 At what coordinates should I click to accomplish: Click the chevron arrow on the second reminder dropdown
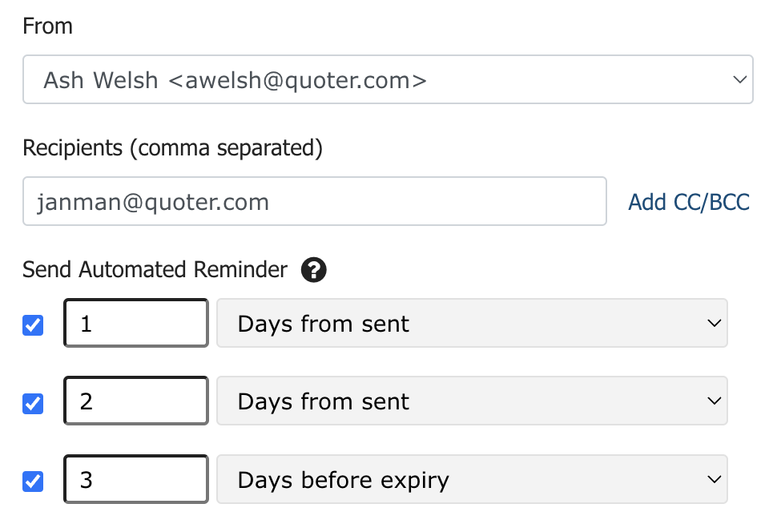[x=714, y=401]
